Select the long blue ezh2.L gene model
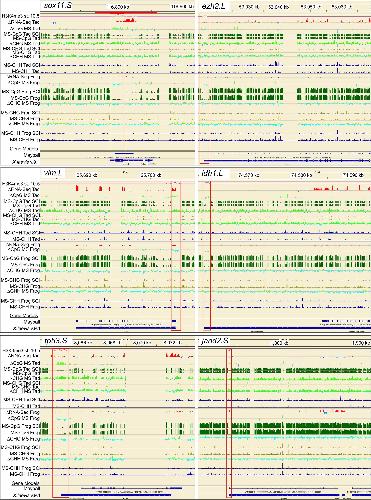 click(x=287, y=161)
